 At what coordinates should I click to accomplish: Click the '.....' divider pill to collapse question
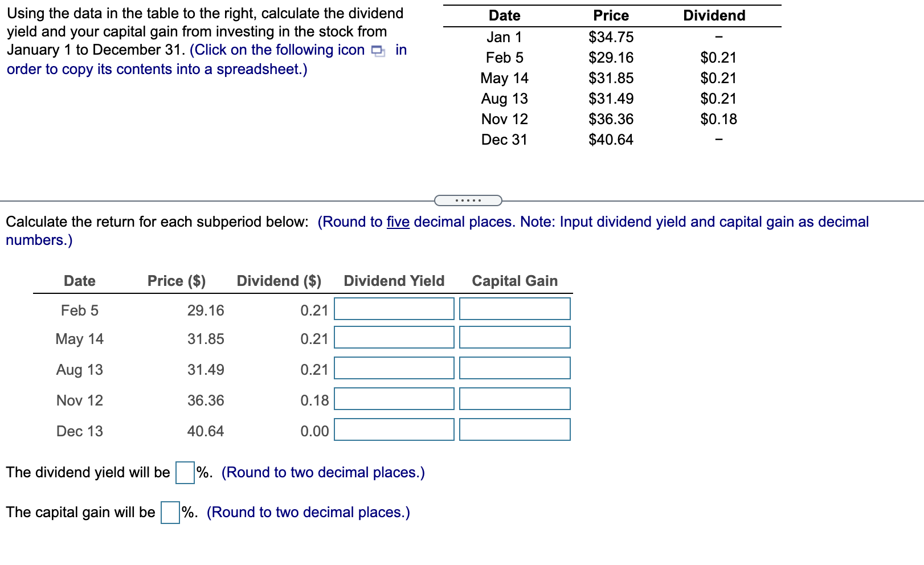(467, 200)
